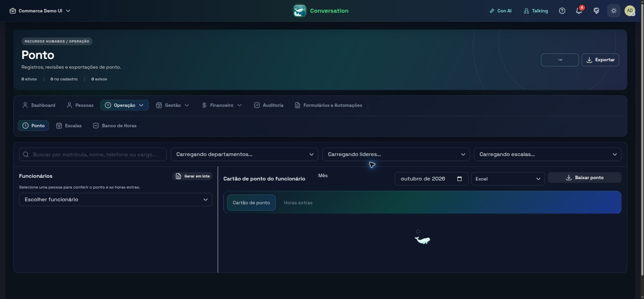This screenshot has width=644, height=299.
Task: Go to the Dashboard tab
Action: pyautogui.click(x=39, y=105)
